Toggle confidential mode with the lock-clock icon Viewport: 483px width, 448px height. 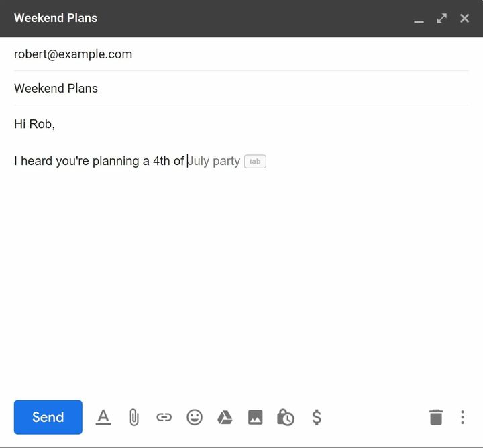click(286, 417)
